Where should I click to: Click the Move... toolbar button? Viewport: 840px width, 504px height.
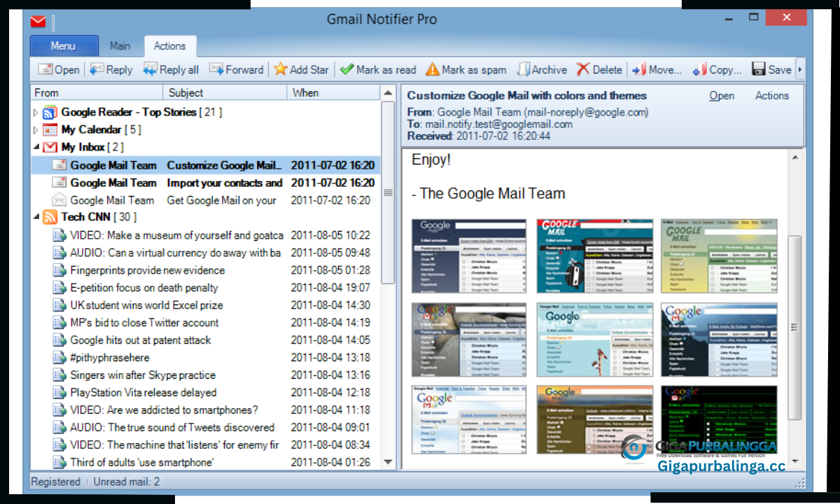[x=657, y=69]
